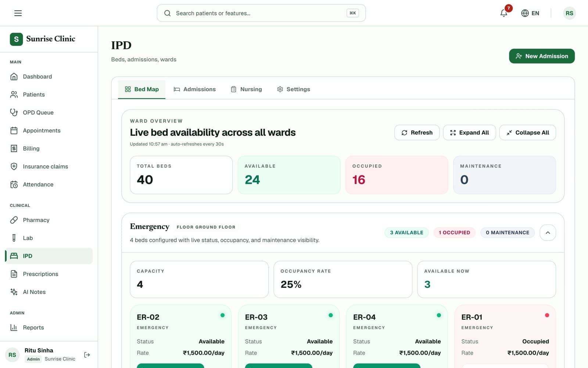Click the 0 MAINTENANCE badge
This screenshot has height=368, width=588.
508,233
